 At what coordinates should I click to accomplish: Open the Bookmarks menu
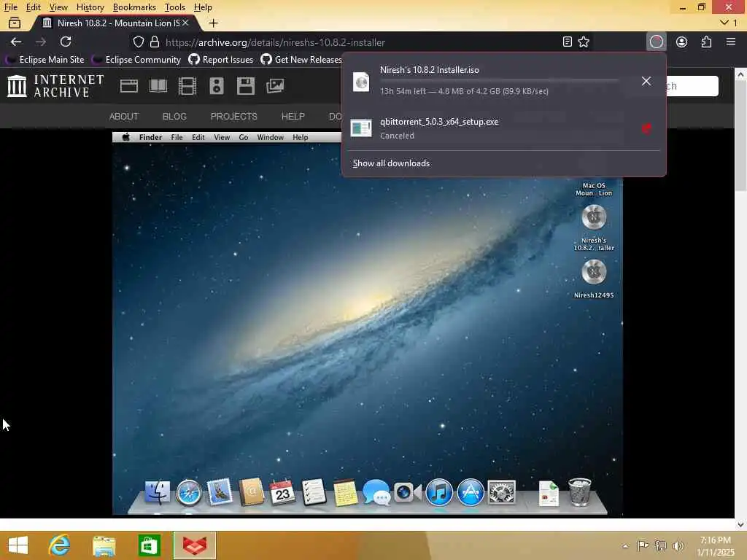(134, 7)
